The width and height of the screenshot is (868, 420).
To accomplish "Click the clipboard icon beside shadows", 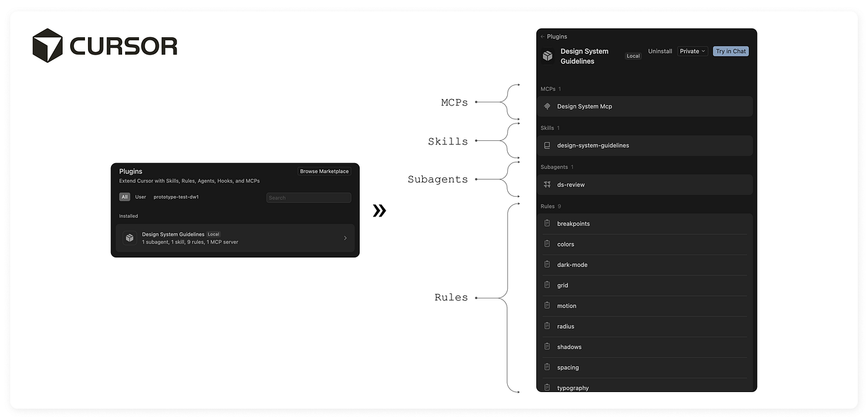I will [x=547, y=346].
